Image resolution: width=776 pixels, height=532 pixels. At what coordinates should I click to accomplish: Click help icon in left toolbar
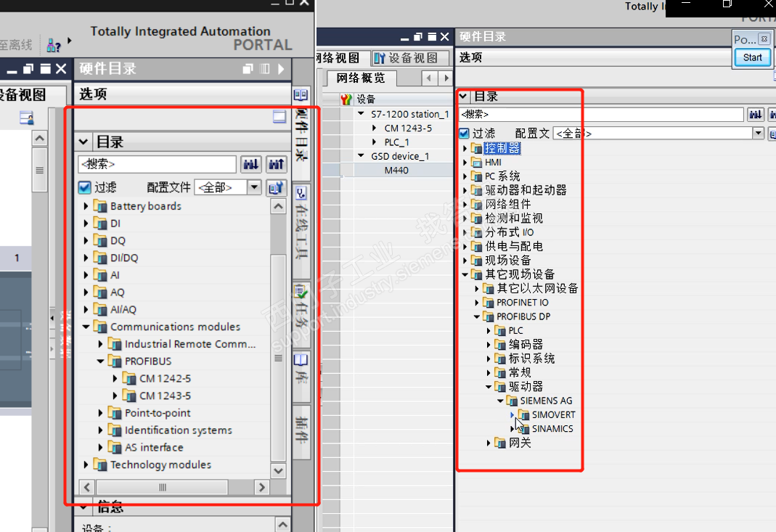pos(54,46)
